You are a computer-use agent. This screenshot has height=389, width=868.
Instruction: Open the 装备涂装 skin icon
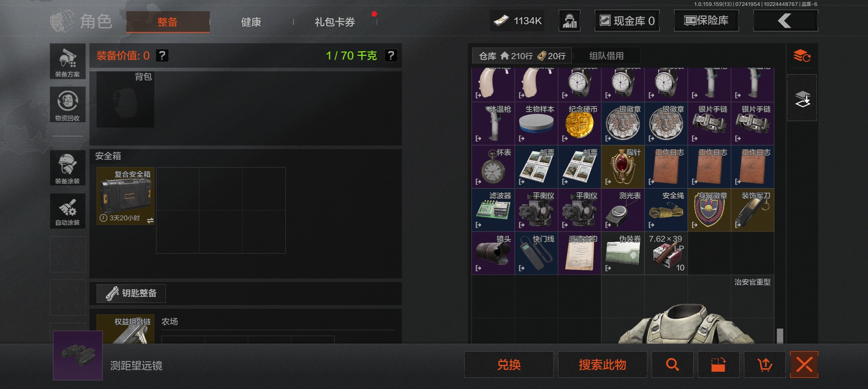68,168
